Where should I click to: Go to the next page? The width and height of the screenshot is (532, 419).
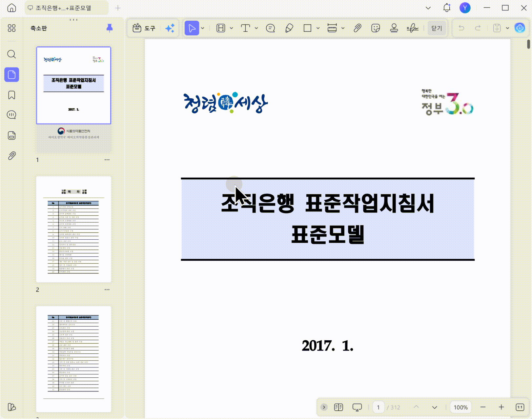(x=435, y=407)
